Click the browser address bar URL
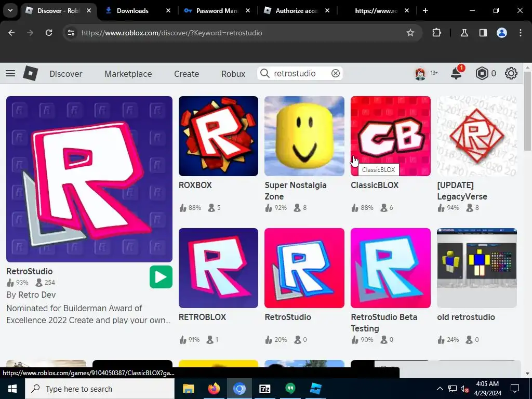Viewport: 532px width, 399px height. 171,33
